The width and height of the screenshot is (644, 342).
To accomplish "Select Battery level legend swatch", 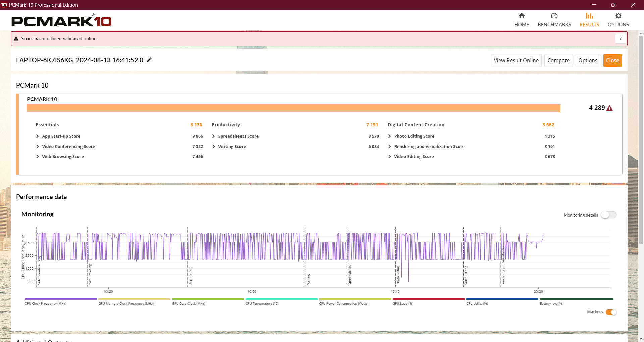I will 577,299.
